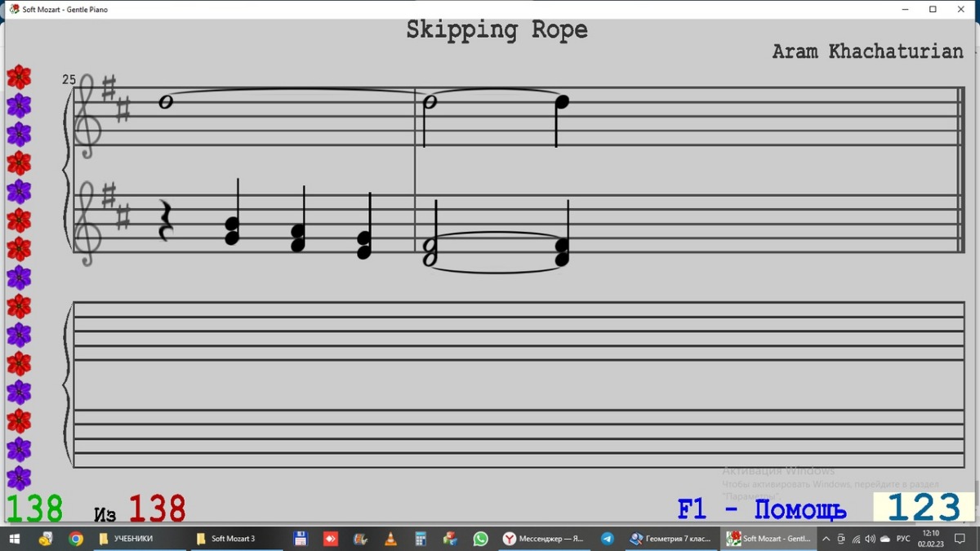Click the composer name Aram Khachaturian
The width and height of the screenshot is (980, 551).
(x=867, y=51)
